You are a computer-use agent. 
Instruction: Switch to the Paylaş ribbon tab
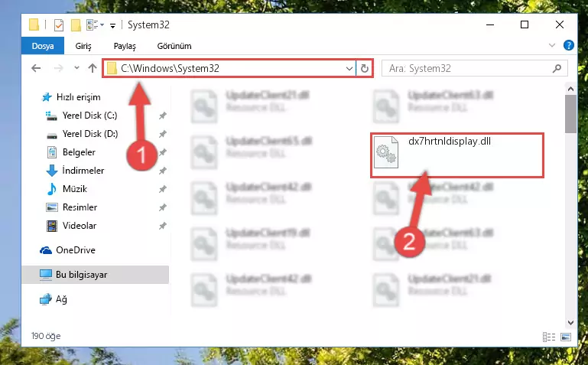pyautogui.click(x=125, y=46)
